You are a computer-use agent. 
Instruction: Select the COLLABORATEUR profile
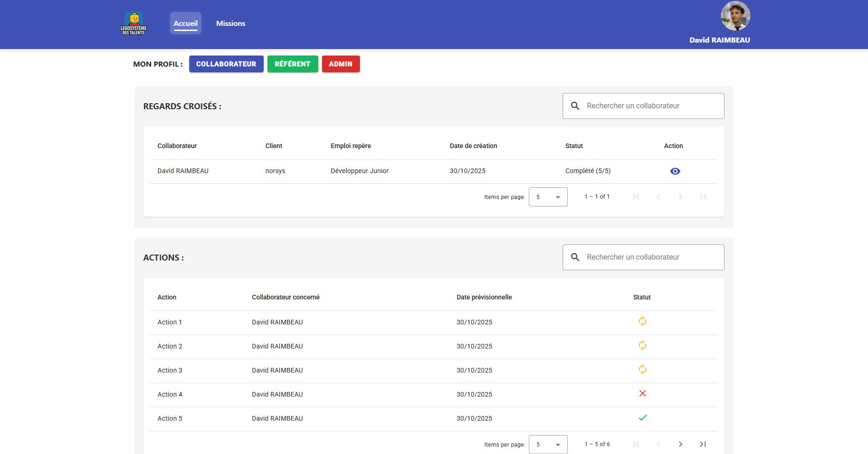(226, 64)
